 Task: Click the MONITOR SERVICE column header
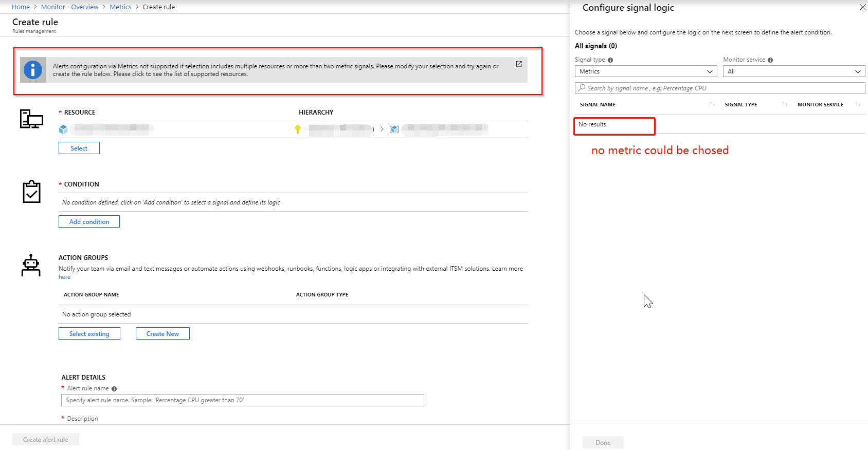pyautogui.click(x=820, y=105)
